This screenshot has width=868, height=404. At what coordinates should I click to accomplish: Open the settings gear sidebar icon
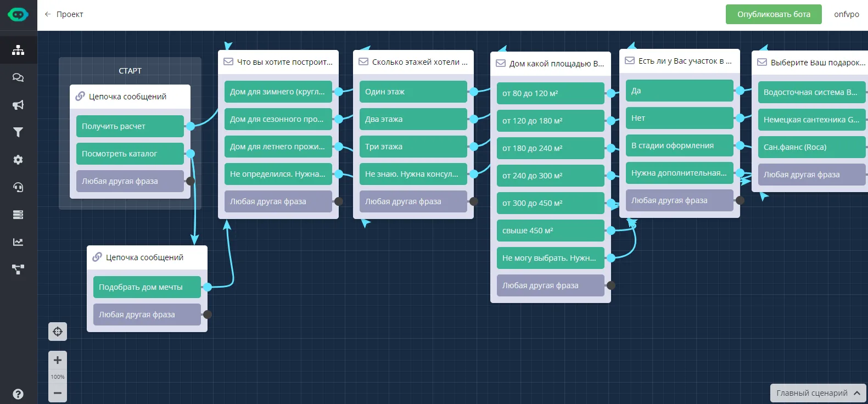(18, 160)
